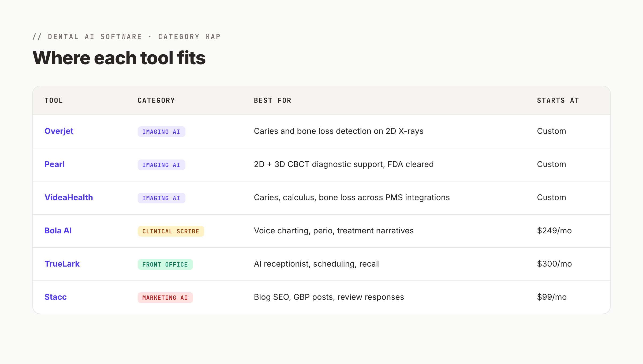Click the Imaging AI badge in VideaHealth row
Image resolution: width=643 pixels, height=364 pixels.
[161, 198]
